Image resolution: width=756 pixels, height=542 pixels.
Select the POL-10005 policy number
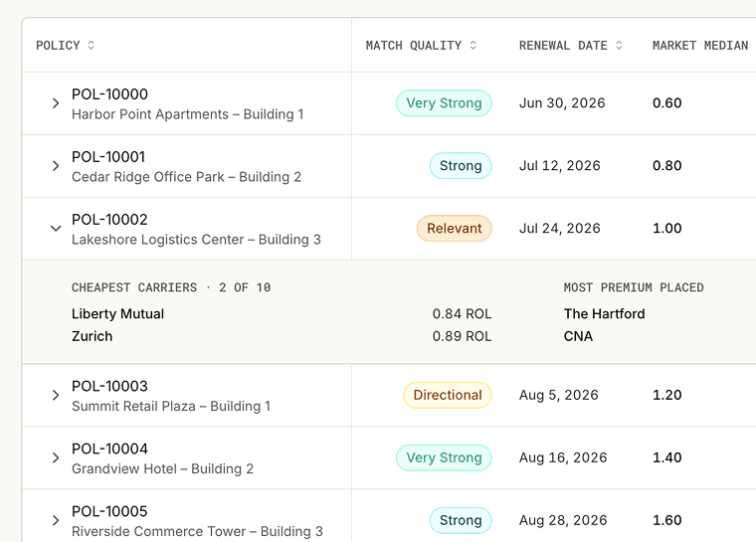110,511
